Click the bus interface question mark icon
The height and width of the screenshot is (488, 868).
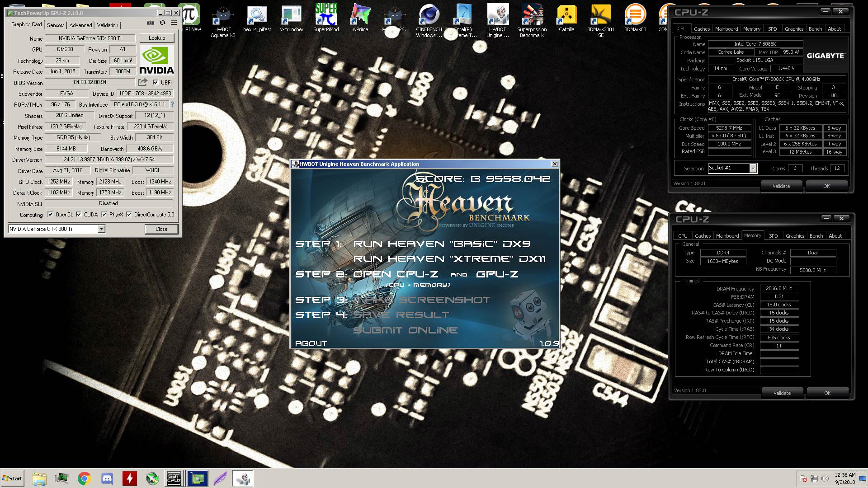point(172,104)
